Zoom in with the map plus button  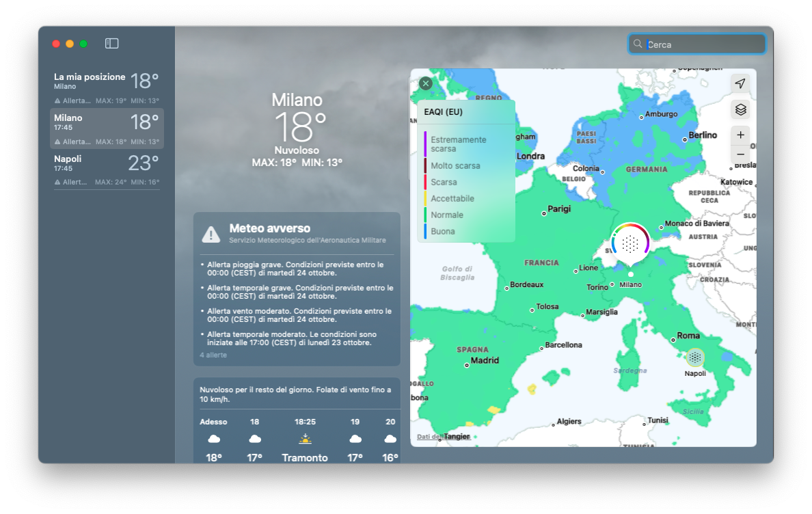(740, 135)
